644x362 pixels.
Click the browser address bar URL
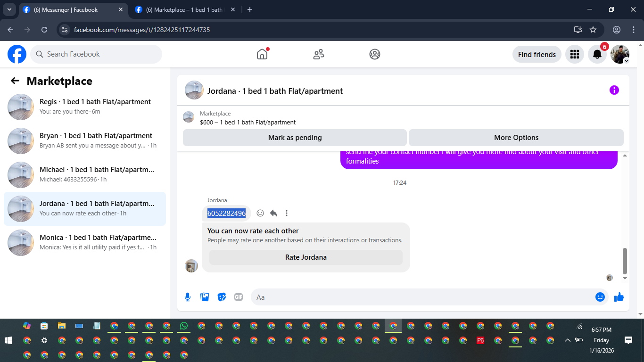(x=142, y=30)
